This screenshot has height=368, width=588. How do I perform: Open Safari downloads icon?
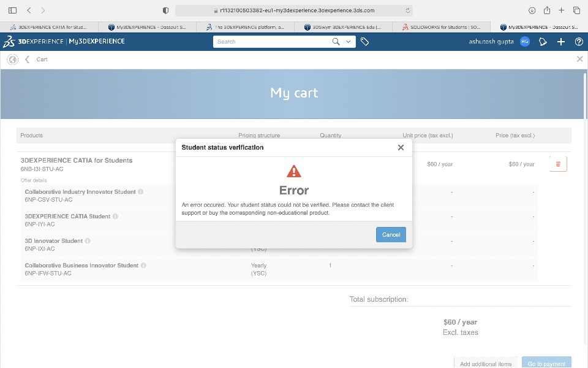532,10
